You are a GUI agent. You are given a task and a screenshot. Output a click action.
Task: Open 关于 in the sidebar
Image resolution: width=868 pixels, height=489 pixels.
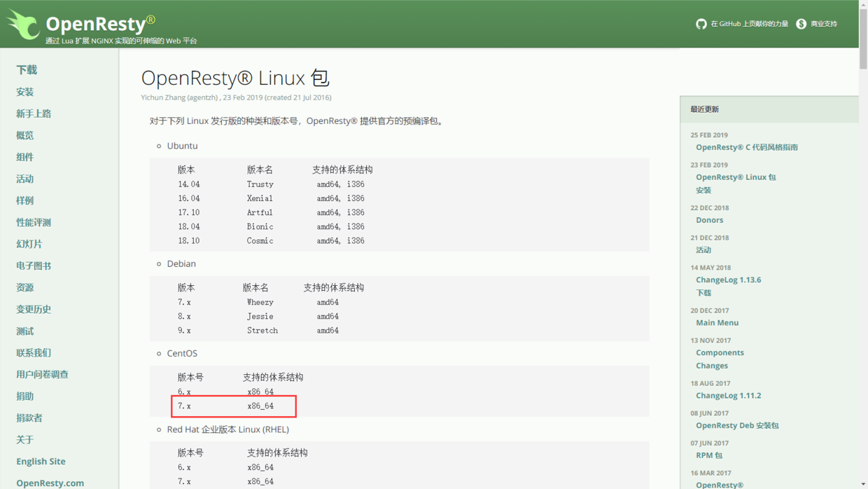pyautogui.click(x=25, y=439)
